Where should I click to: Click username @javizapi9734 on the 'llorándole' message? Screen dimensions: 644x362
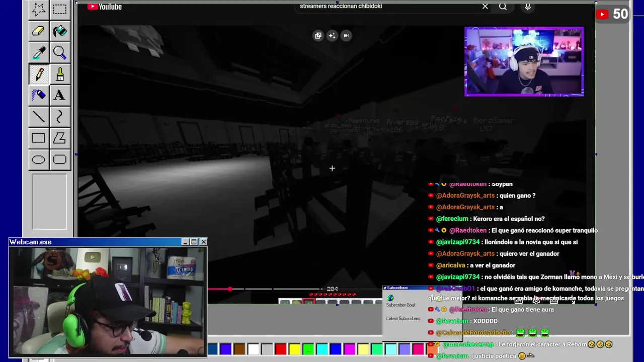(x=458, y=242)
